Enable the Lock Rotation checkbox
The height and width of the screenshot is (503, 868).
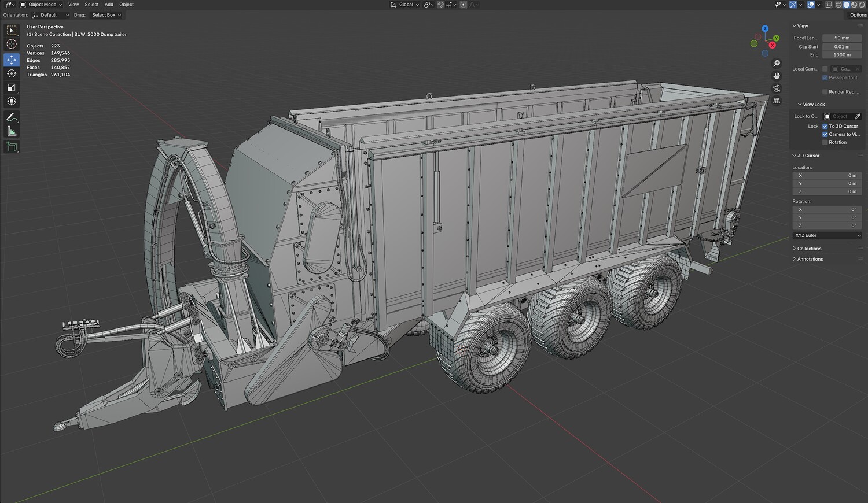point(825,142)
